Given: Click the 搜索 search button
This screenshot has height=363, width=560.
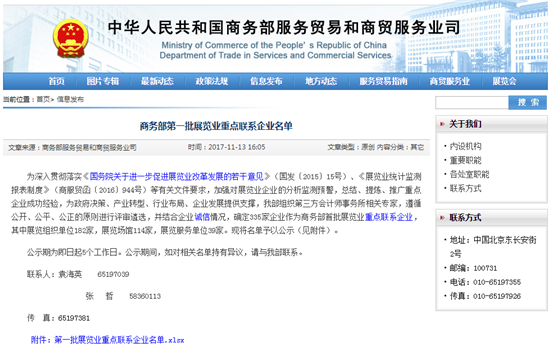Looking at the screenshot, I should [x=528, y=103].
